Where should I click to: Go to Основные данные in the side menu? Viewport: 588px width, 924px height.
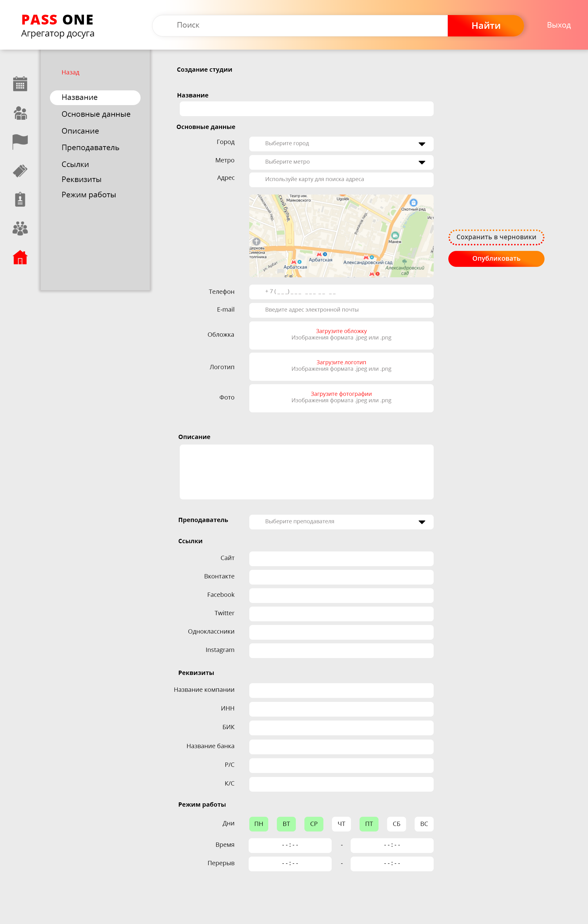[96, 114]
